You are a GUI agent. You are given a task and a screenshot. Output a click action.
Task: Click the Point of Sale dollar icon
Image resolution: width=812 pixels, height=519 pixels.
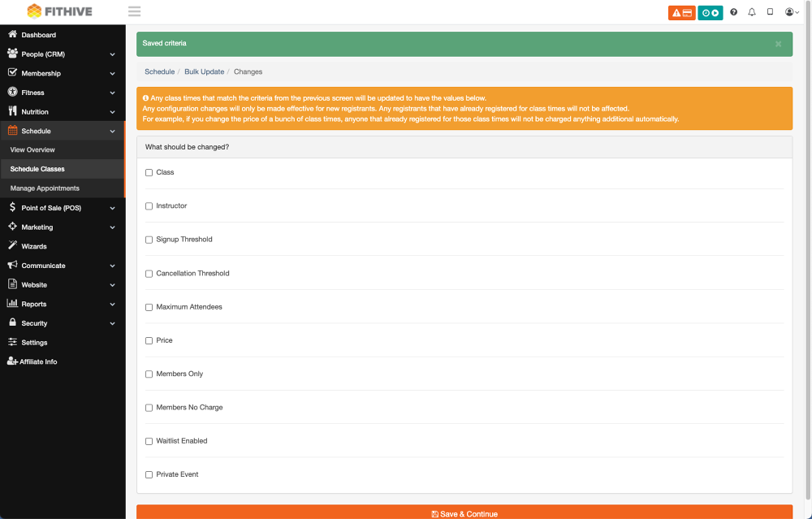(x=12, y=207)
